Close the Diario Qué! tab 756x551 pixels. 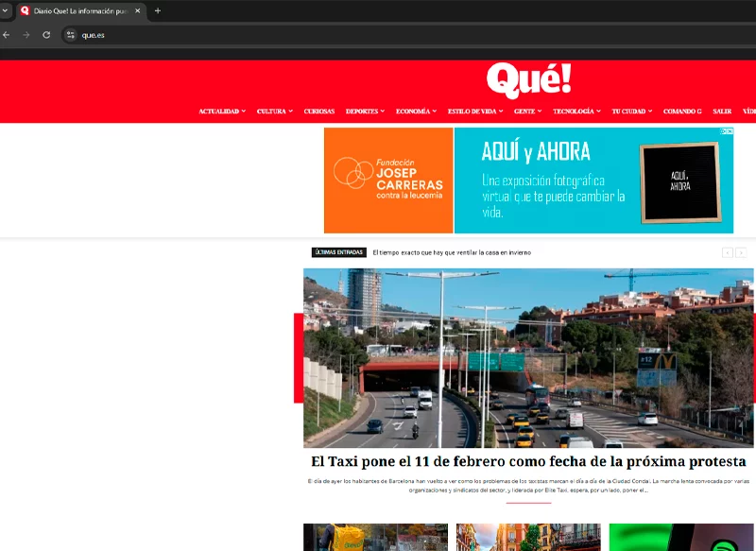[x=136, y=10]
